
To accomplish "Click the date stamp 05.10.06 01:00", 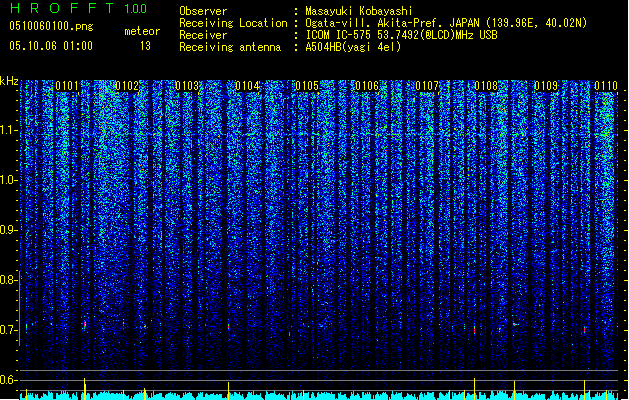I will (51, 46).
